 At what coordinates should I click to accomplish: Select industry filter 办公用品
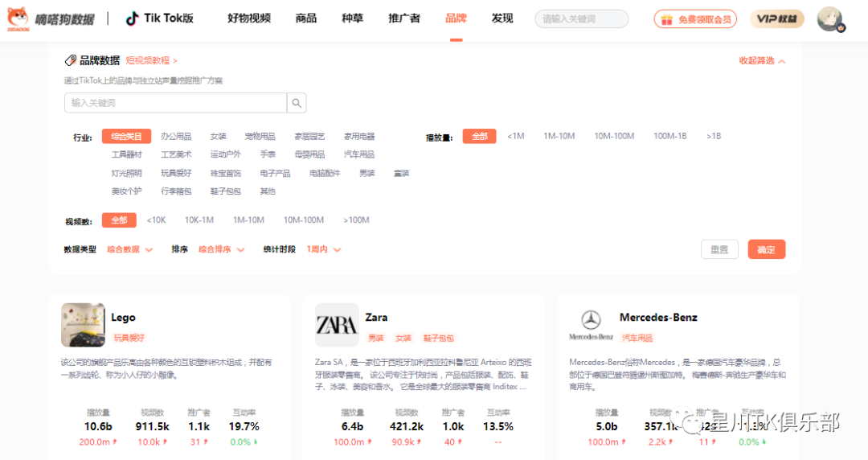(x=176, y=137)
